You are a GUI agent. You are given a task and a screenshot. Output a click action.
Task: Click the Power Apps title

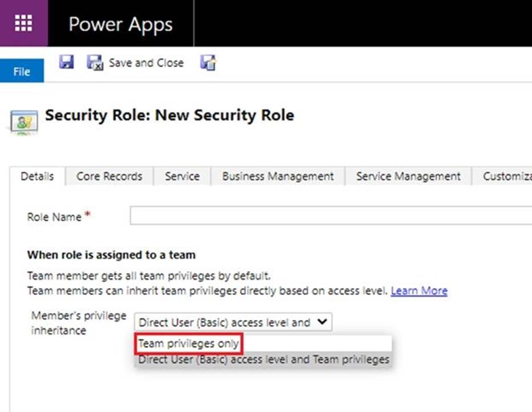click(120, 25)
